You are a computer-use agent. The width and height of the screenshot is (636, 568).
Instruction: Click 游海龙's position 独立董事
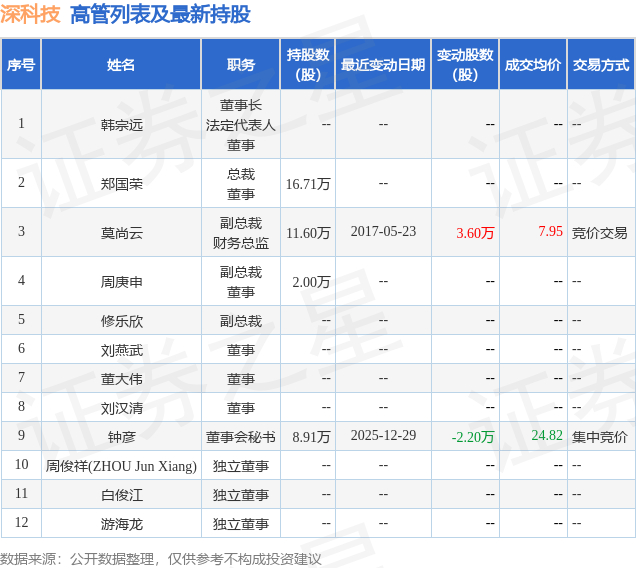(241, 524)
